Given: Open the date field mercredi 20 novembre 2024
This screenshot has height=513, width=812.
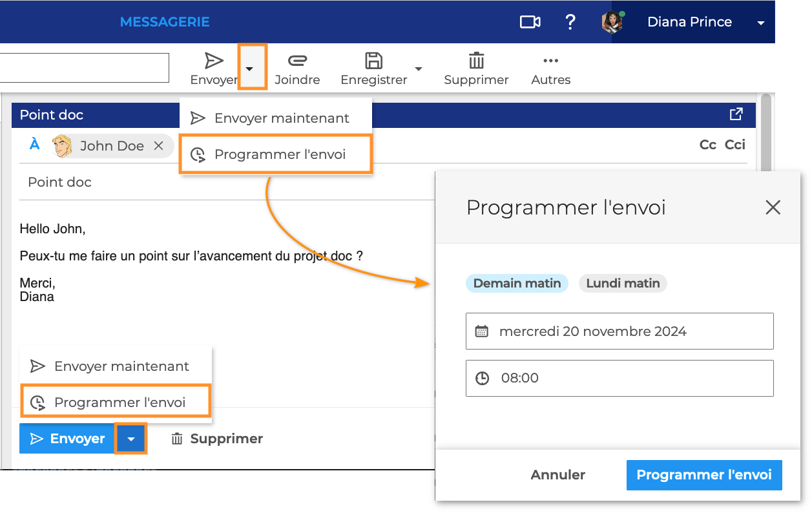Looking at the screenshot, I should 619,331.
